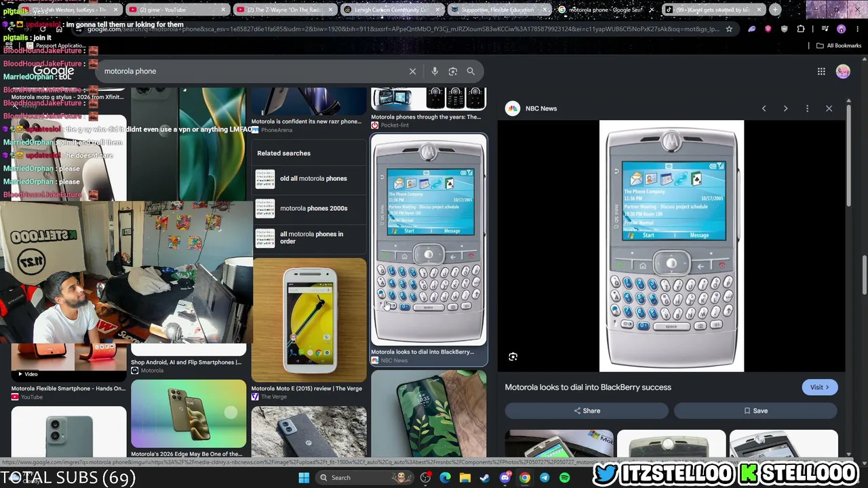The height and width of the screenshot is (488, 868).
Task: Save the Motorola image result
Action: 755,411
